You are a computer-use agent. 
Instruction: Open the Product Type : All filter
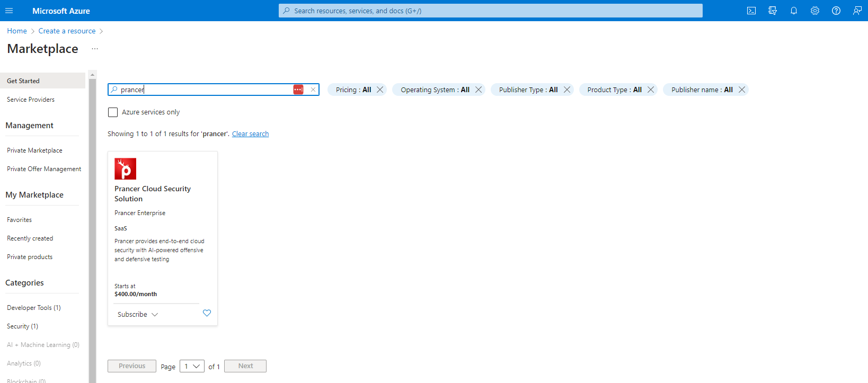(x=614, y=90)
